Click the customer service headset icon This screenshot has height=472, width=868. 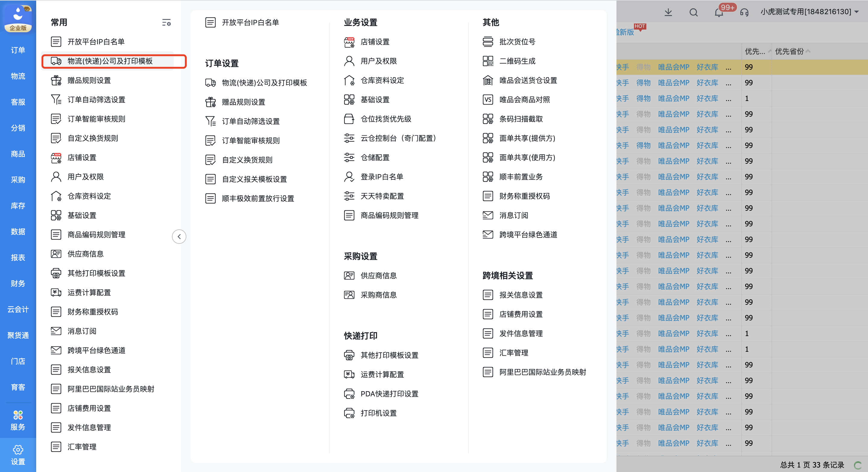click(x=744, y=12)
